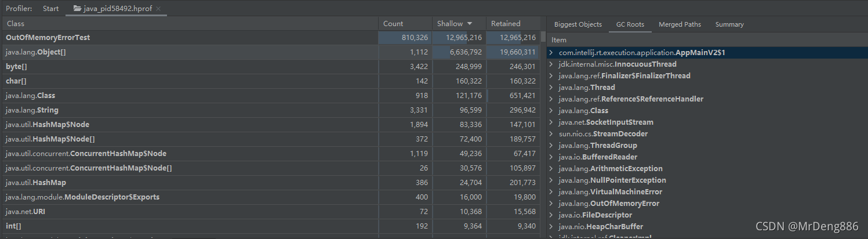Expand the java.lang.ThreadGroup item
868x239 pixels.
click(x=551, y=146)
